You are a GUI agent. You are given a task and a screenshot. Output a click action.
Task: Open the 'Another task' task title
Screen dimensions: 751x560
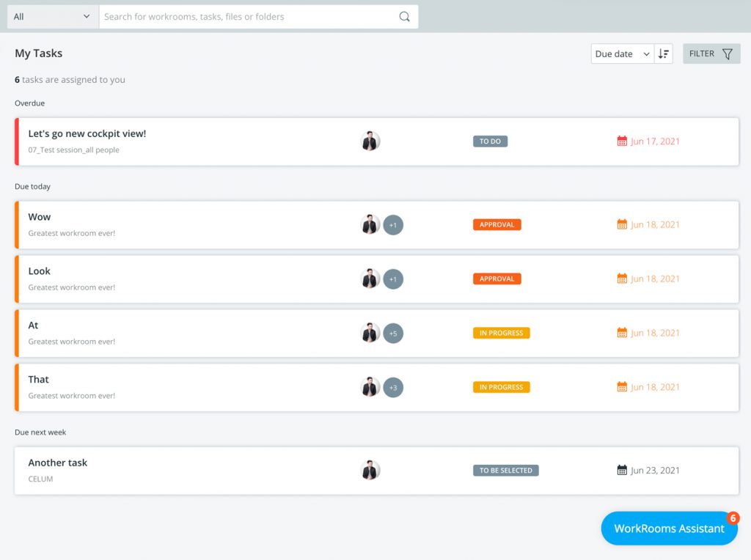58,463
